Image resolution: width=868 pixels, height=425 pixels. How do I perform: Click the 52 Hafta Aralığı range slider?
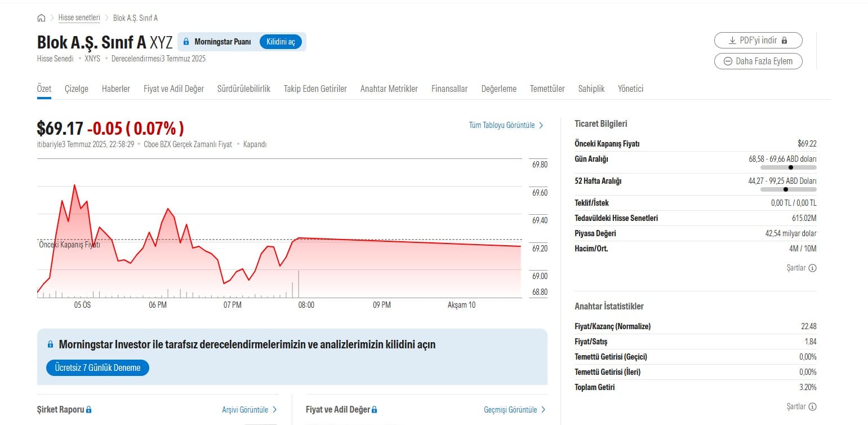point(788,189)
